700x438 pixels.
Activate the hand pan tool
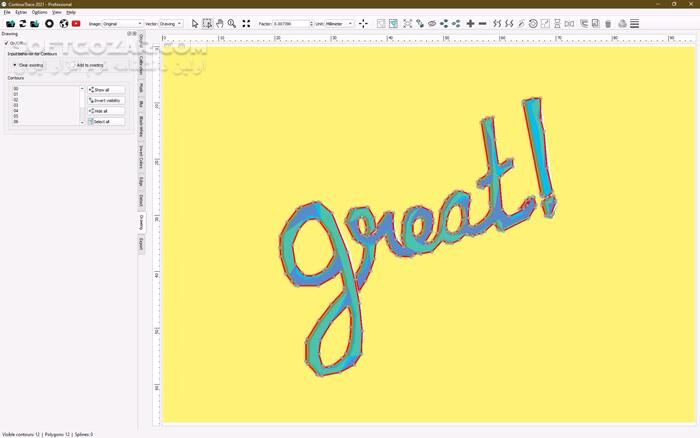(x=220, y=23)
